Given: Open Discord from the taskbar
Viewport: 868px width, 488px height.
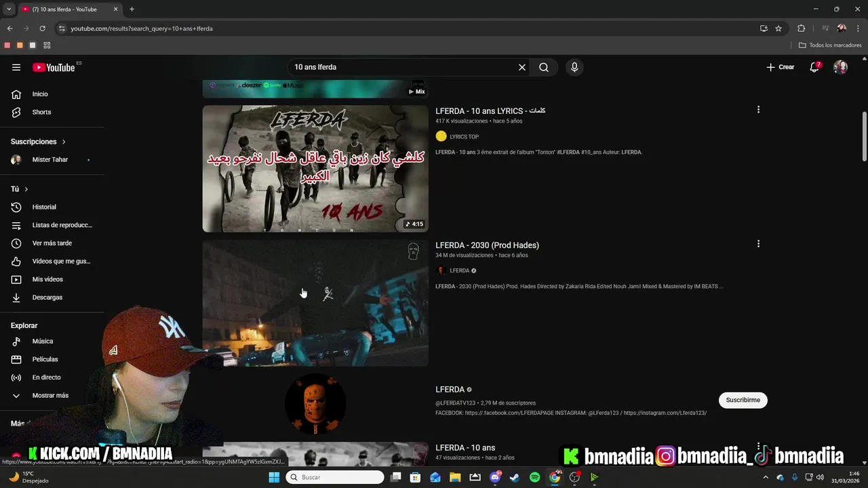Looking at the screenshot, I should click(495, 477).
